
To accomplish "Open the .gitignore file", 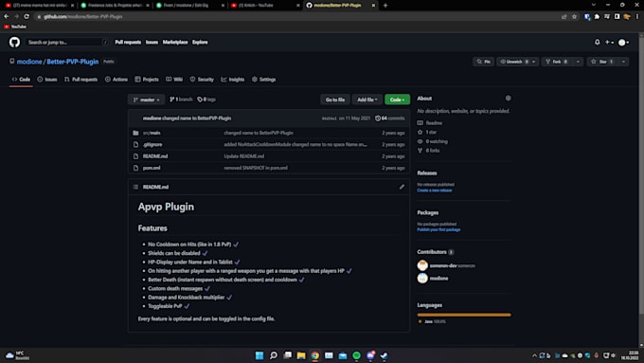I will 152,145.
